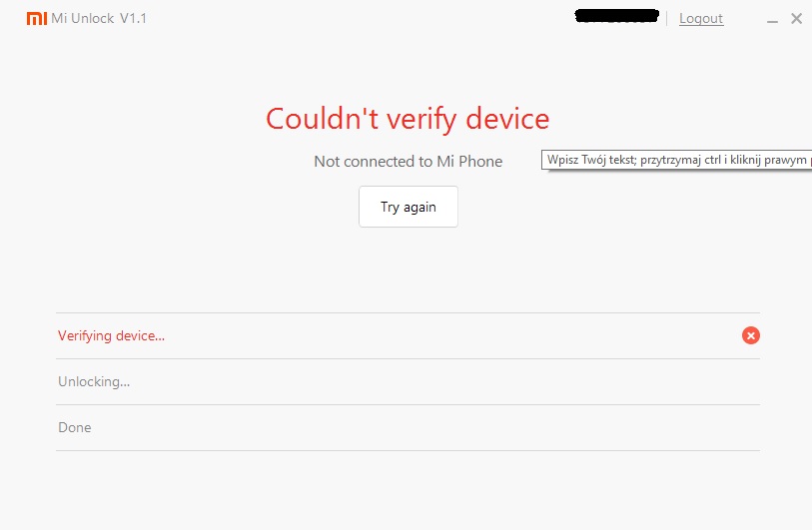Click the vertical divider left of Logout
The image size is (812, 530).
click(x=667, y=19)
